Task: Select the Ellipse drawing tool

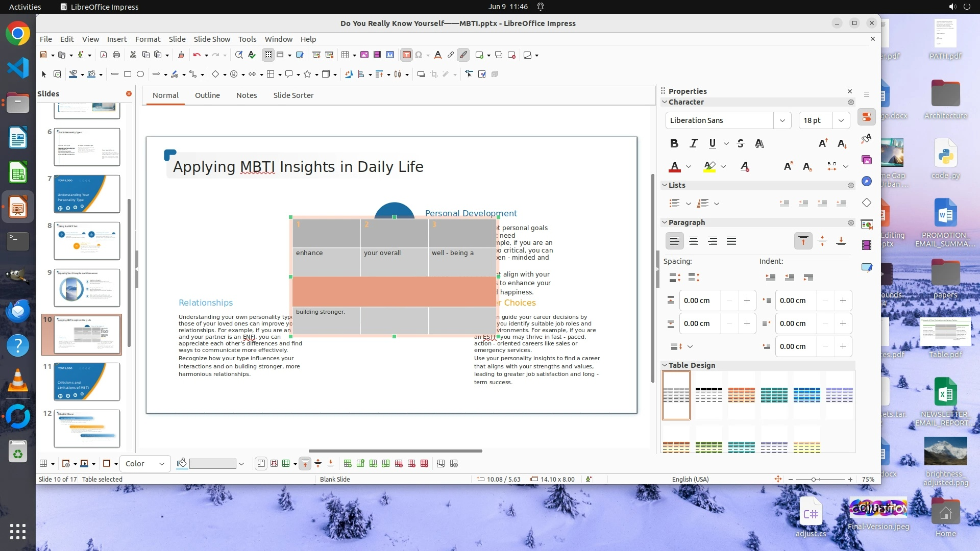Action: tap(140, 74)
